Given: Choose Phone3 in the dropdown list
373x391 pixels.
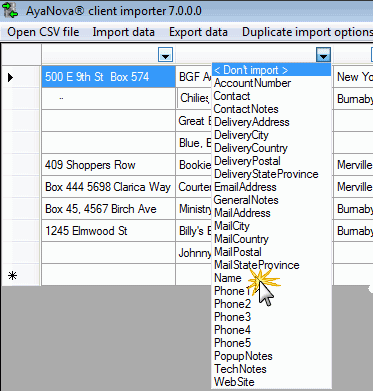Looking at the screenshot, I should point(271,317).
